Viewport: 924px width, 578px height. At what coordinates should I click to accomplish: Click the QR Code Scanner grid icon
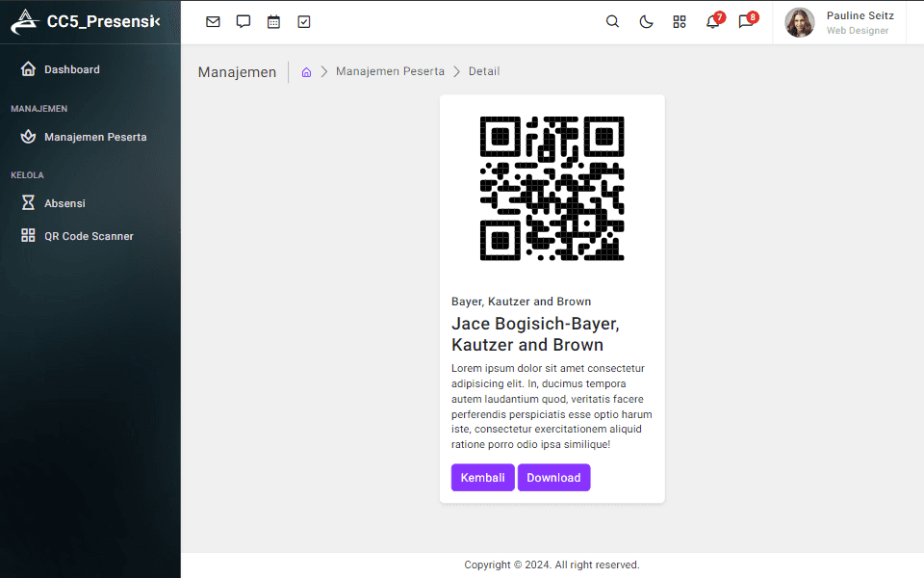[28, 235]
